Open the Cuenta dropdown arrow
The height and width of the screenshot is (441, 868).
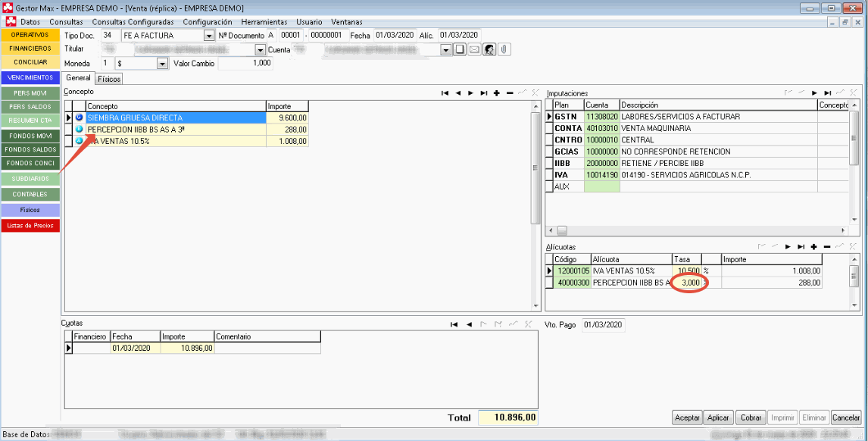[x=446, y=50]
